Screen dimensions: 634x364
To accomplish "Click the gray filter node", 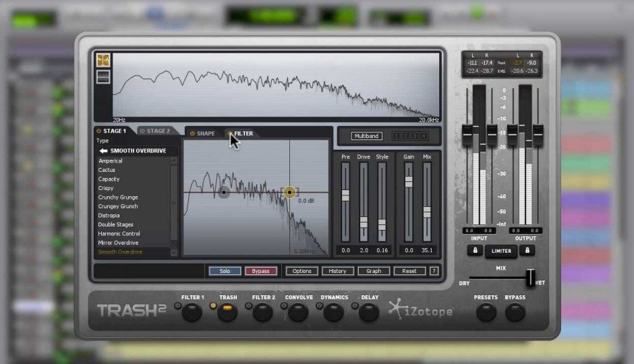I will [x=224, y=192].
